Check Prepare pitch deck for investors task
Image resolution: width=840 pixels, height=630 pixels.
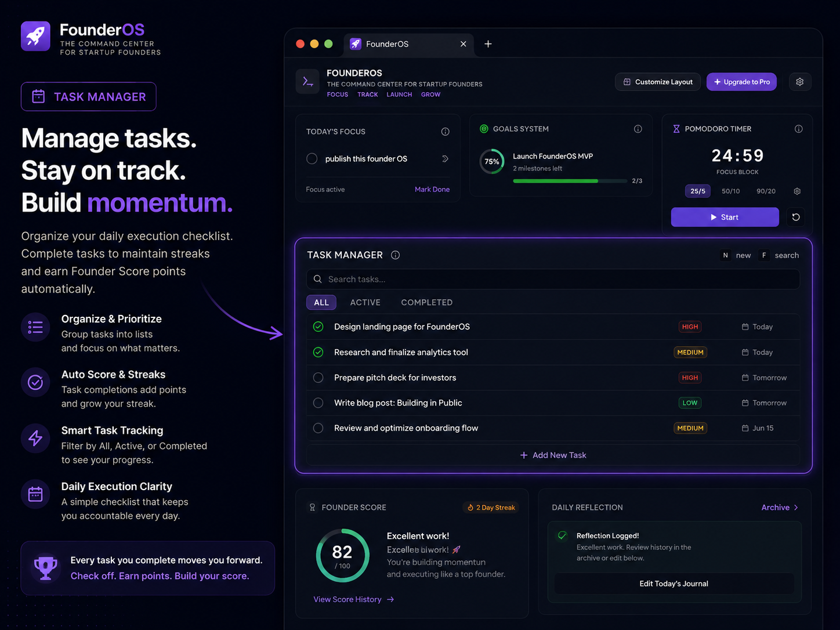point(318,378)
